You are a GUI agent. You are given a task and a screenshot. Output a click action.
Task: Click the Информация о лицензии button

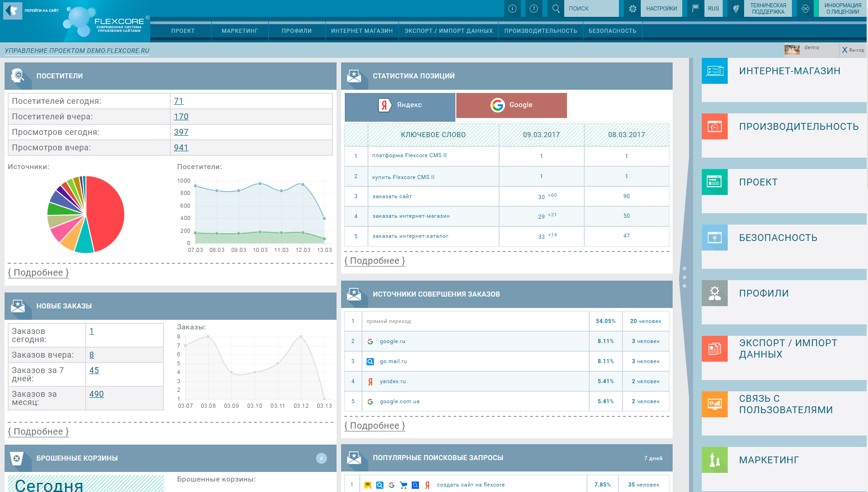(842, 9)
